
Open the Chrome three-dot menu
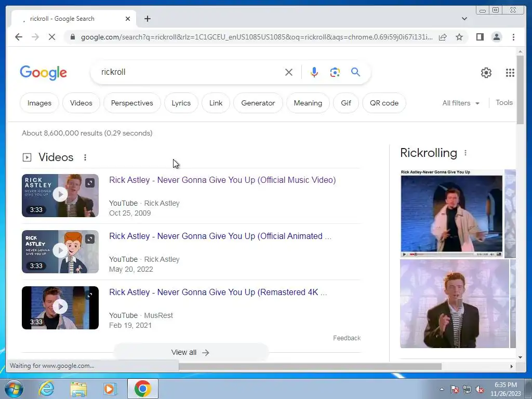pyautogui.click(x=513, y=37)
